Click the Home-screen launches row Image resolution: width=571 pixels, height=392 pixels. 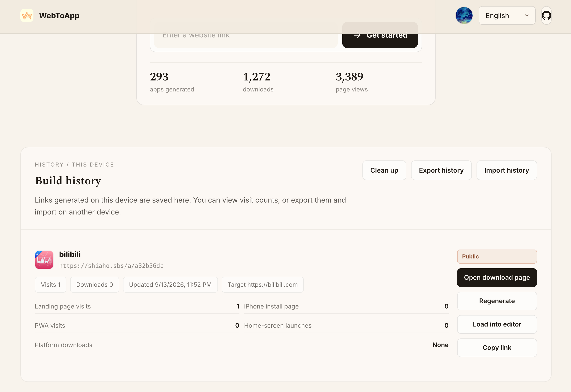[x=346, y=326]
